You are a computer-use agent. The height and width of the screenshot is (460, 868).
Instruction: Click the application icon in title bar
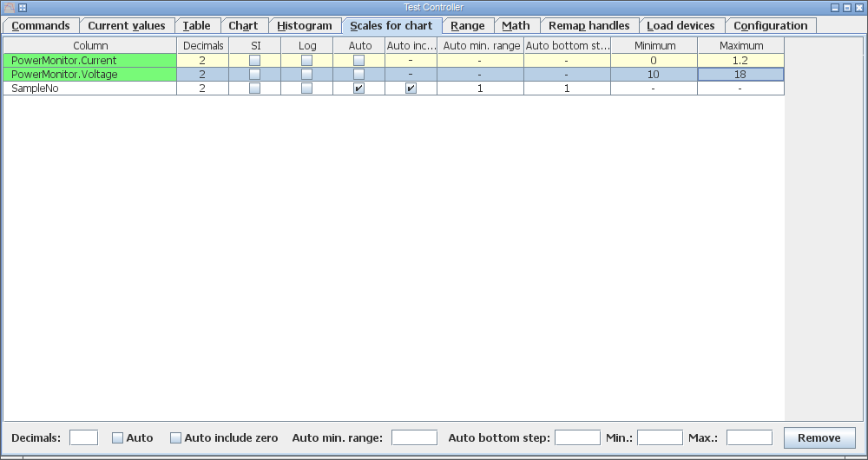10,8
